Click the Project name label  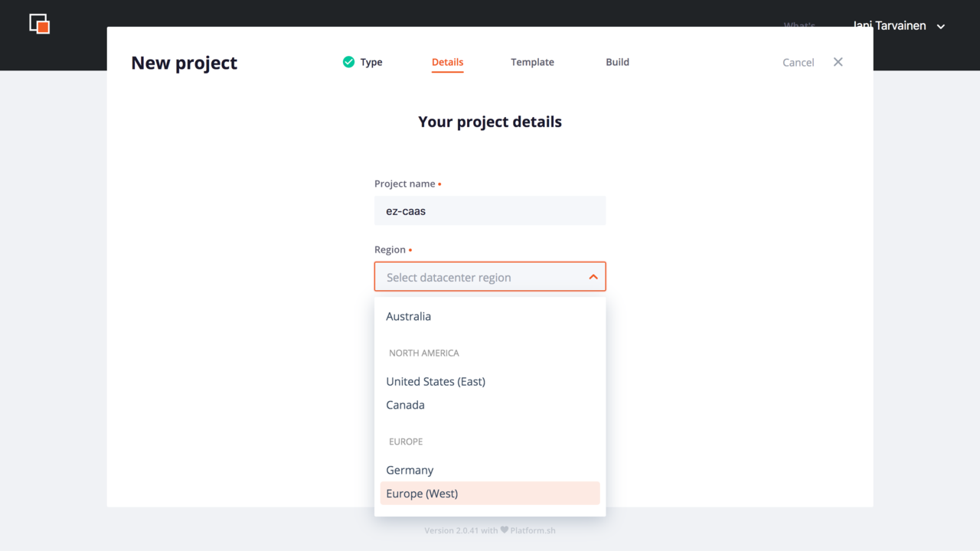pos(405,184)
